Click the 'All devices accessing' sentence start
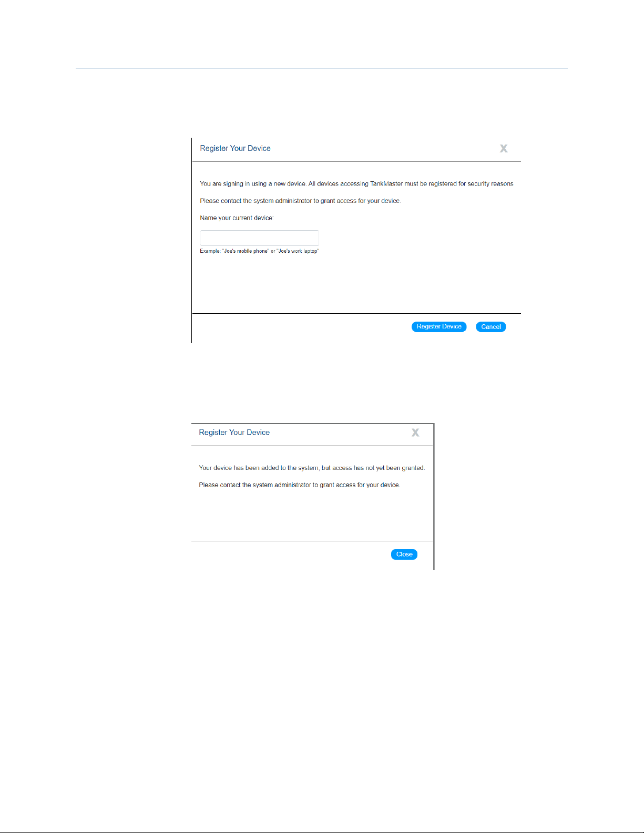Image resolution: width=644 pixels, height=833 pixels. (x=338, y=184)
